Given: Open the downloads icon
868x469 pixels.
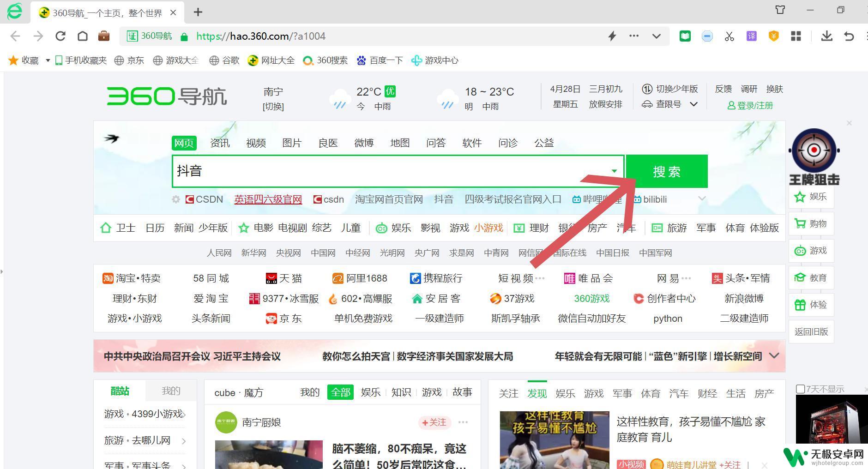Looking at the screenshot, I should pyautogui.click(x=826, y=36).
